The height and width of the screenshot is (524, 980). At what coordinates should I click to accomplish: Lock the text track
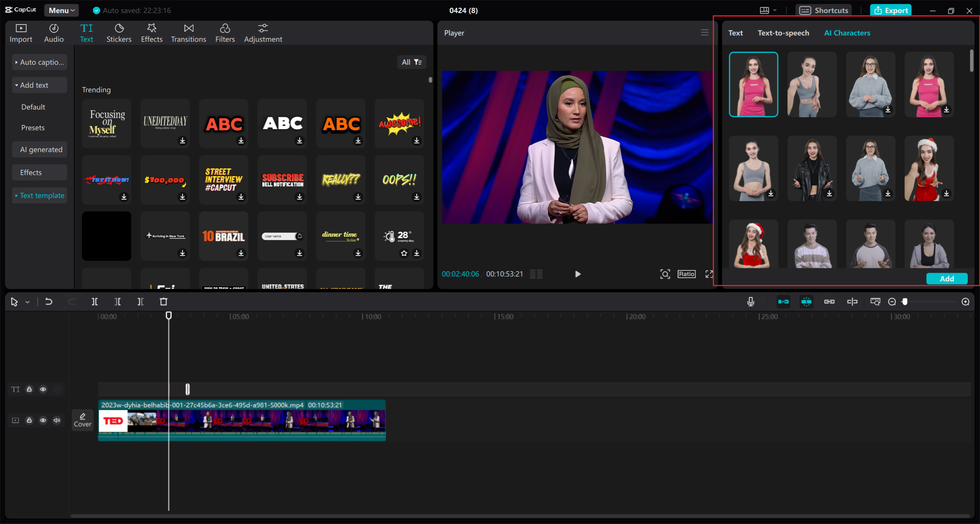click(x=29, y=389)
